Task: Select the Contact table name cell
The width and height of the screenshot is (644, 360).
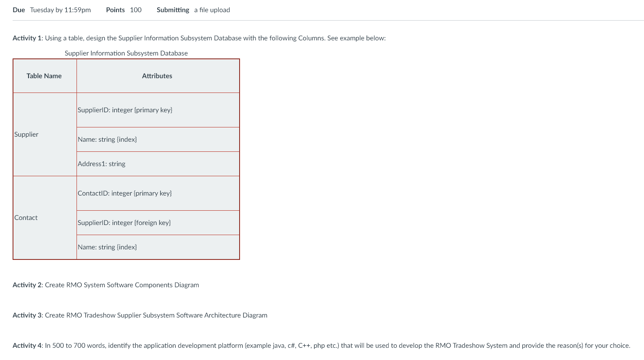Action: [x=26, y=217]
